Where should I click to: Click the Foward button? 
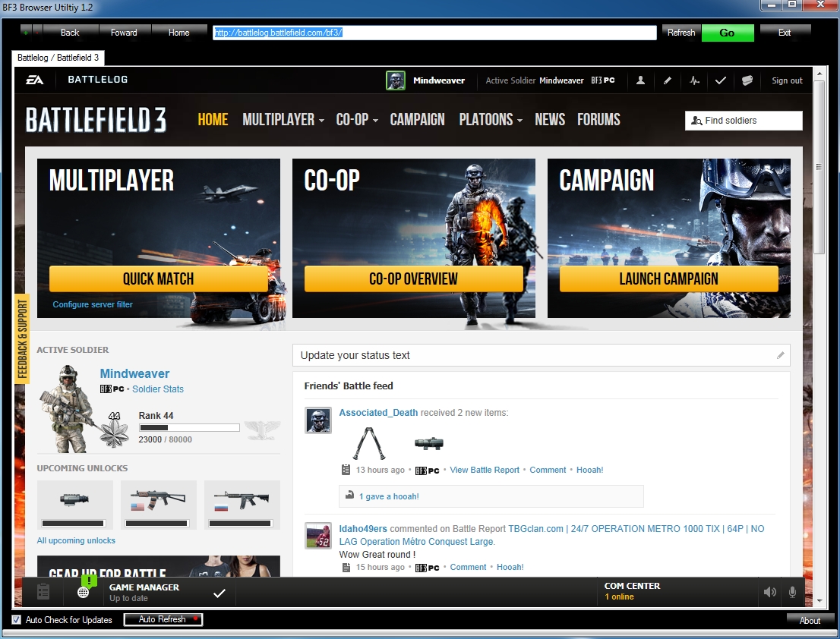pyautogui.click(x=124, y=33)
